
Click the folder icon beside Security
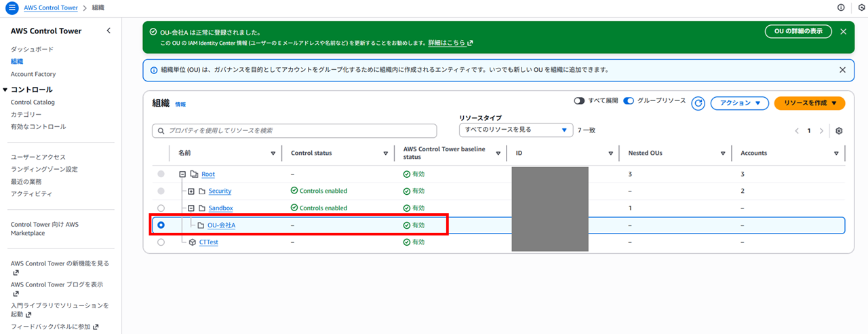[201, 191]
